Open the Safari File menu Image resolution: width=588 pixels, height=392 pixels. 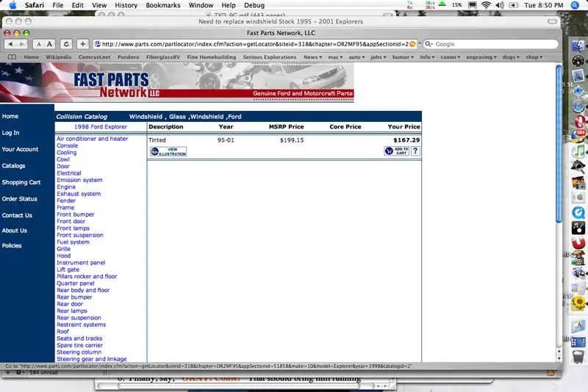pyautogui.click(x=58, y=5)
